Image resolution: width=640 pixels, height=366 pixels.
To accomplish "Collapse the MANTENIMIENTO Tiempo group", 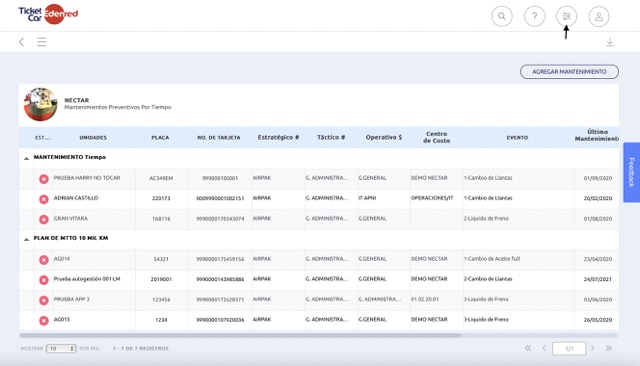I will (x=27, y=158).
